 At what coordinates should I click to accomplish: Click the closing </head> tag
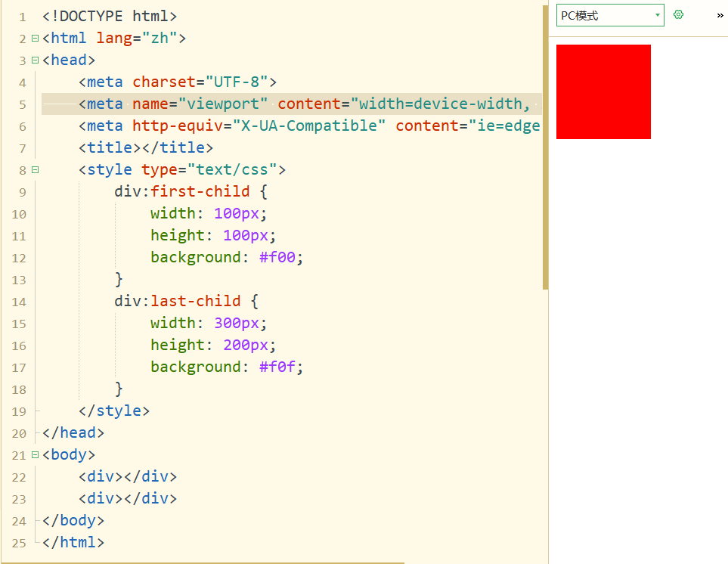coord(73,432)
